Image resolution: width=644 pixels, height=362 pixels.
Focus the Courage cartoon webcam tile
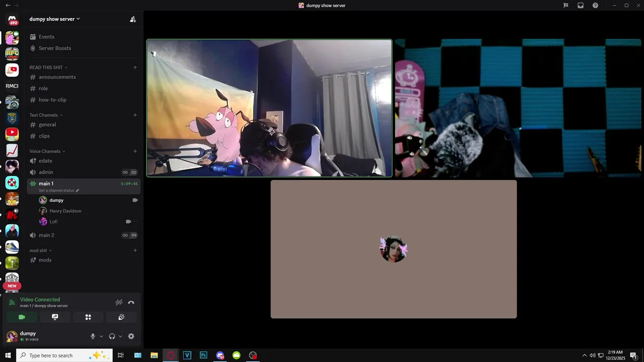[269, 108]
